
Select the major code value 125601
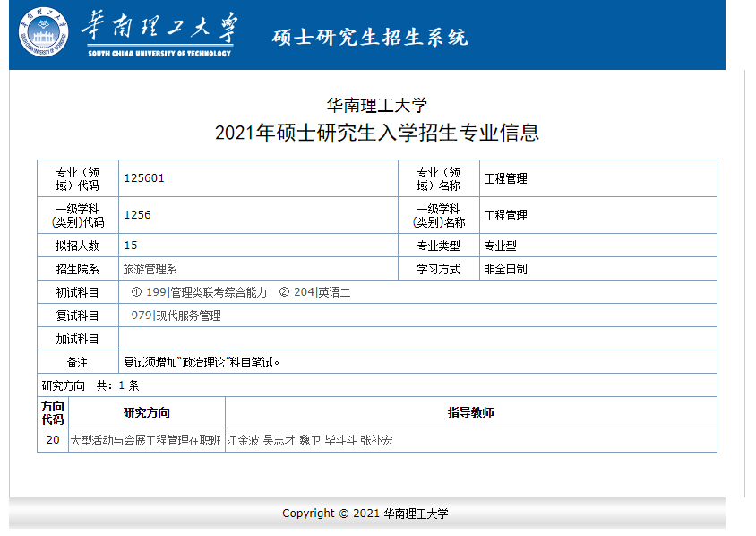[144, 178]
